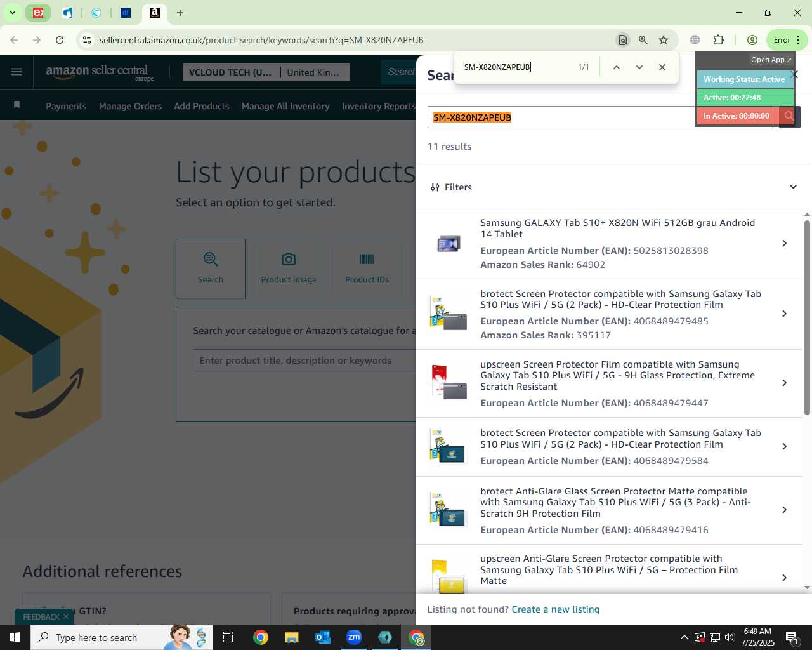Screen dimensions: 812x650
Task: Expand brotect result with EAN 4068489479485
Action: (x=784, y=314)
